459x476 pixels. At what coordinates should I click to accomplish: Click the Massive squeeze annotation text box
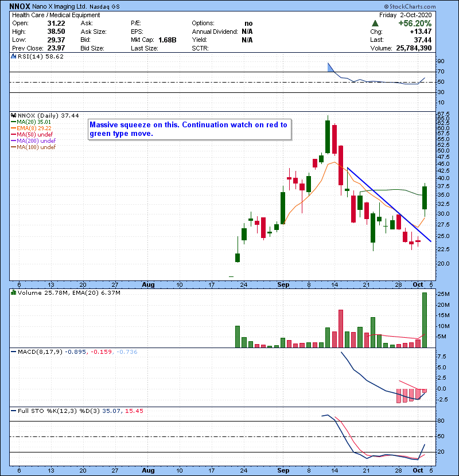pyautogui.click(x=189, y=129)
